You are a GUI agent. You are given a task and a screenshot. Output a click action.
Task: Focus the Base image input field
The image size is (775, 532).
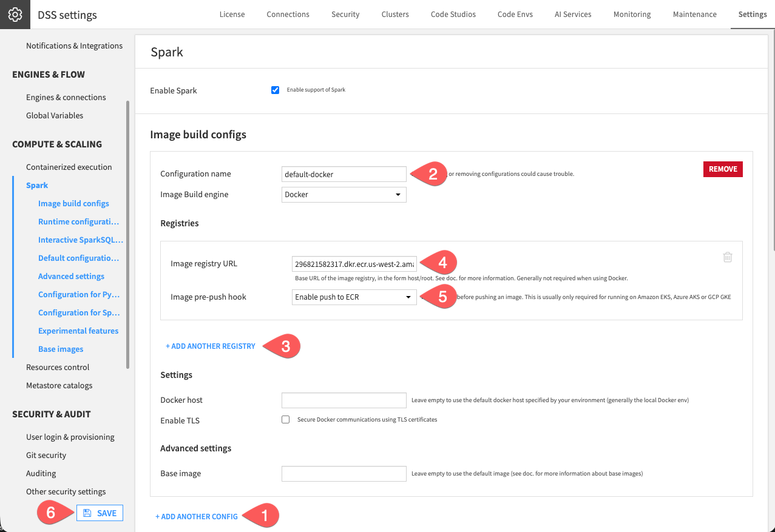click(344, 473)
